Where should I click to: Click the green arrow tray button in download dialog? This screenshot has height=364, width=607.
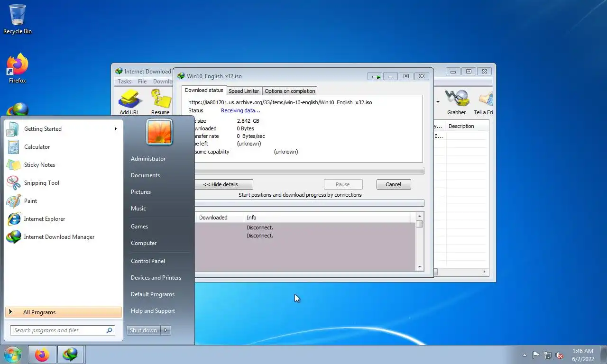tap(376, 76)
